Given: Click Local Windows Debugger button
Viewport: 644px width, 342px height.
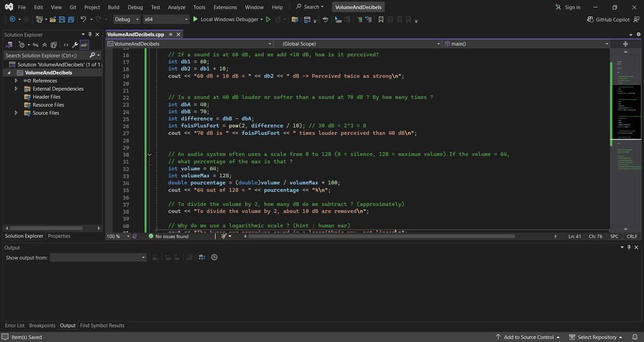Looking at the screenshot, I should click(x=228, y=19).
